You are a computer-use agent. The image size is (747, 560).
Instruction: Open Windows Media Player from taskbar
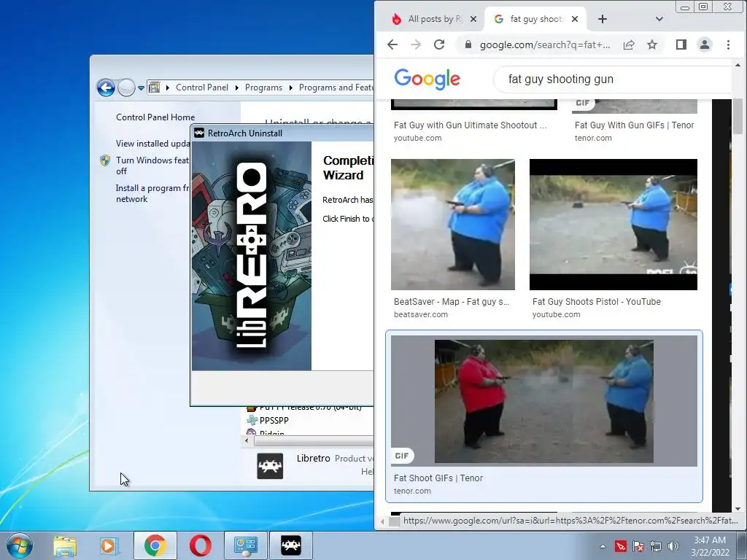point(108,545)
